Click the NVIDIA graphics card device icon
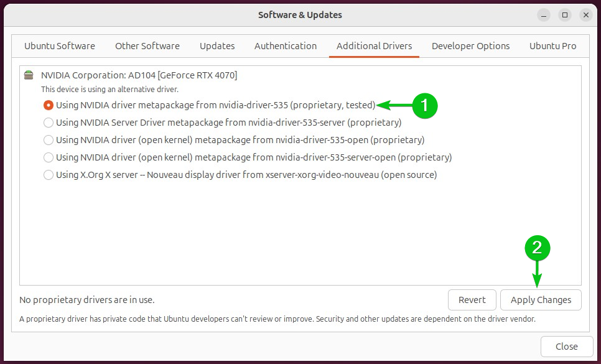This screenshot has height=364, width=601. point(29,75)
